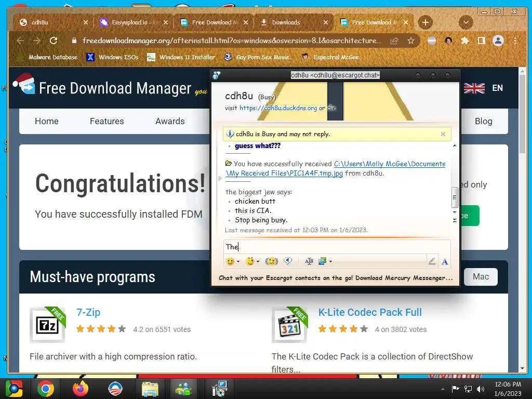Viewport: 532px width, 399px height.
Task: Click the 7-Zip program thumbnail
Action: 47,325
